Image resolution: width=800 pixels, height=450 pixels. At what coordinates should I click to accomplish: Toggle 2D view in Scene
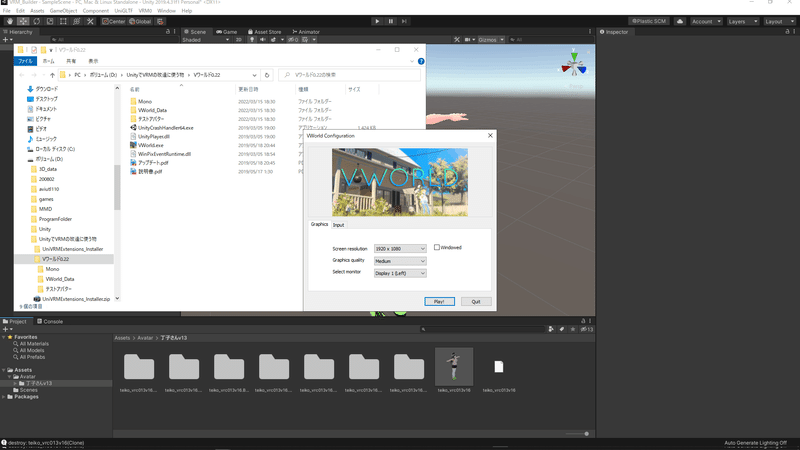point(238,40)
